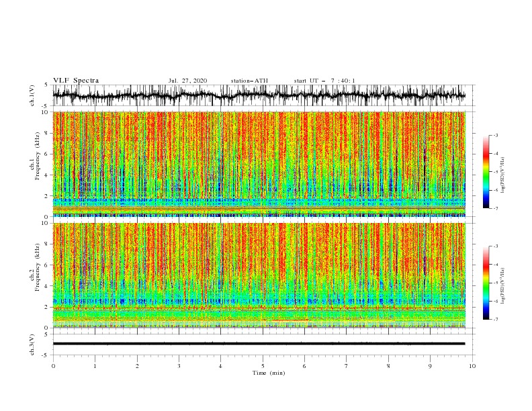Click the red horizontal emission line in ch.2

290,320
